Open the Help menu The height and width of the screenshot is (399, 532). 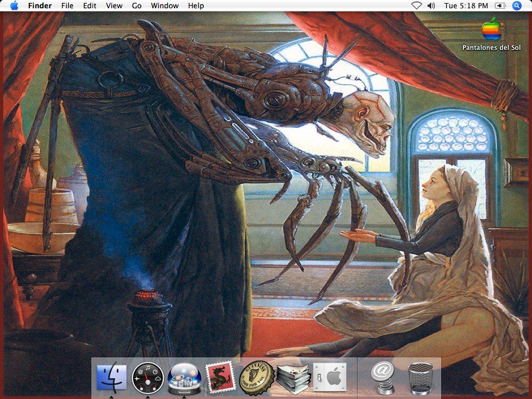pos(196,6)
